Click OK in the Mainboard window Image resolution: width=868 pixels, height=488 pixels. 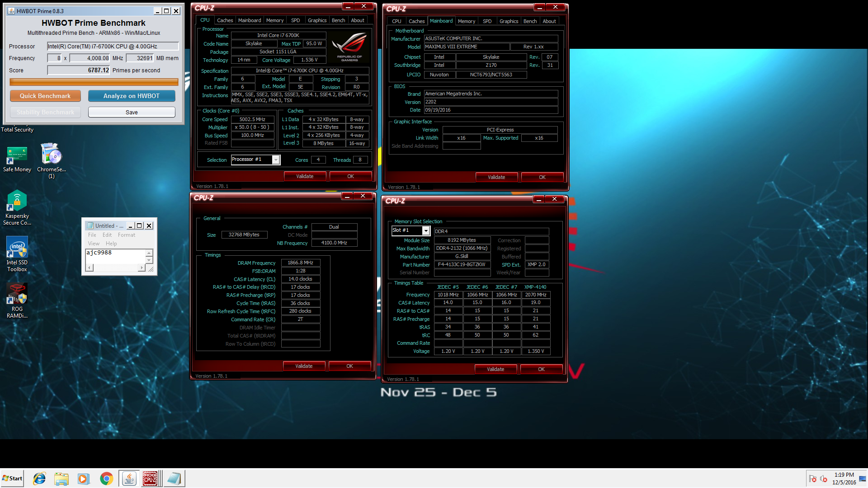pos(542,177)
